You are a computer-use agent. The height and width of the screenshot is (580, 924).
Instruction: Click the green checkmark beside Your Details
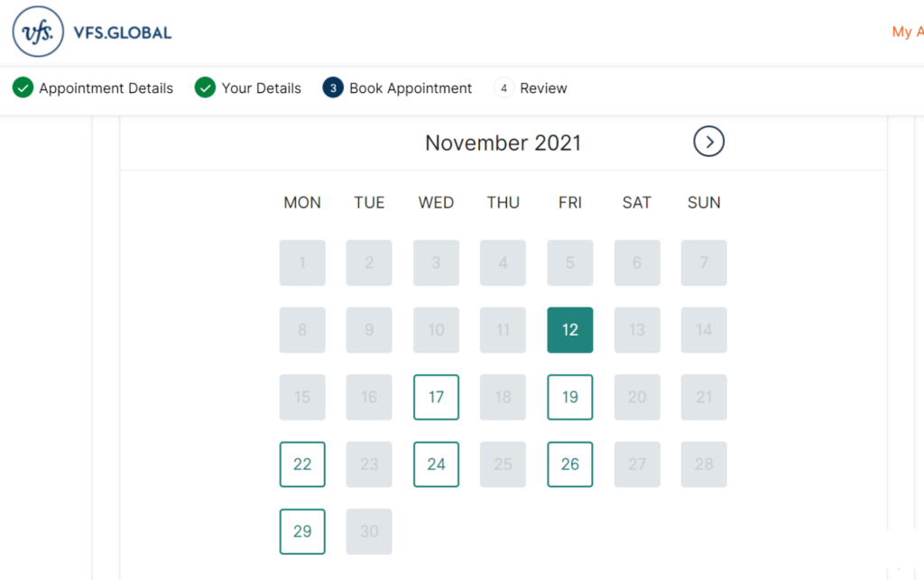(x=205, y=87)
